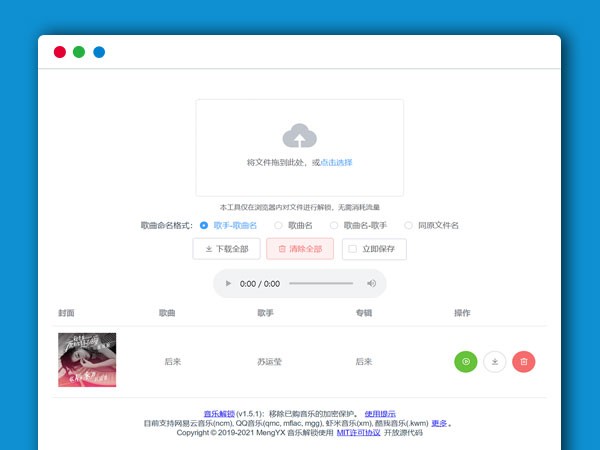600x450 pixels.
Task: Click the 更多 supported formats link
Action: click(439, 423)
